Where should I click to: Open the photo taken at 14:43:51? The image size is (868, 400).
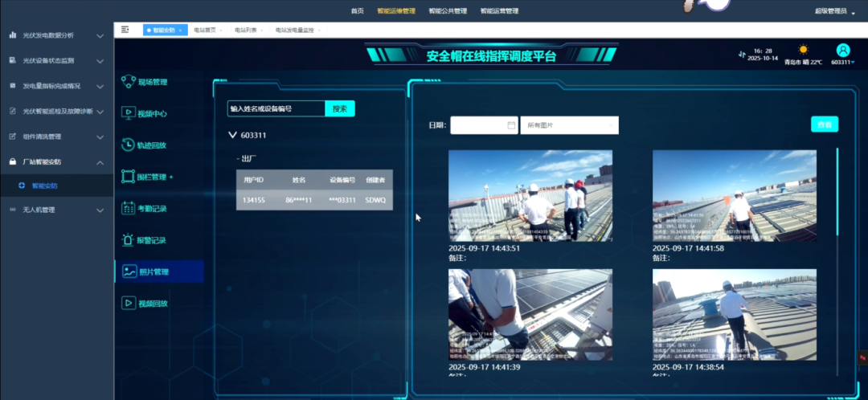pos(530,195)
